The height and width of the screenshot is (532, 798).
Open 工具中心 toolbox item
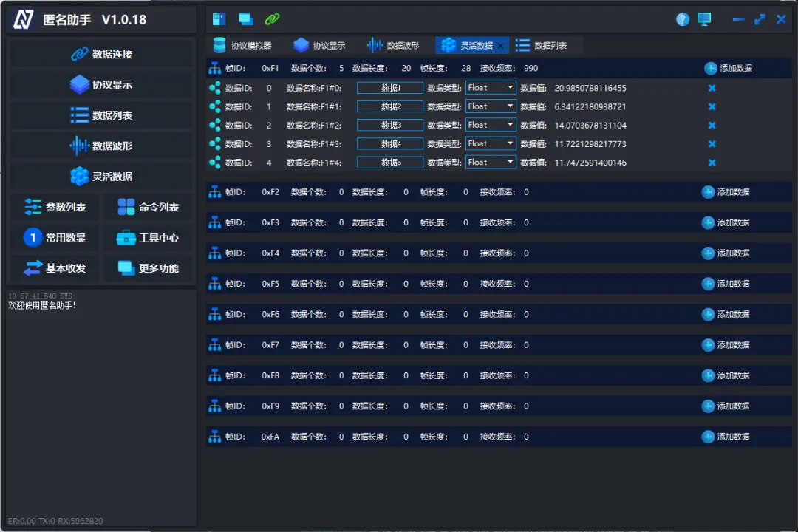pyautogui.click(x=148, y=238)
